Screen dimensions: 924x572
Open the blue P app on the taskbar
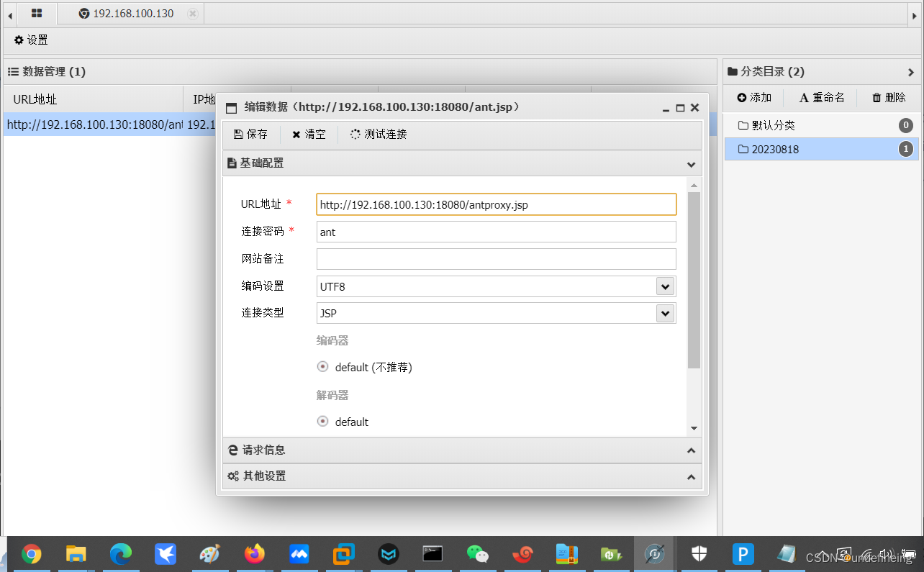743,554
